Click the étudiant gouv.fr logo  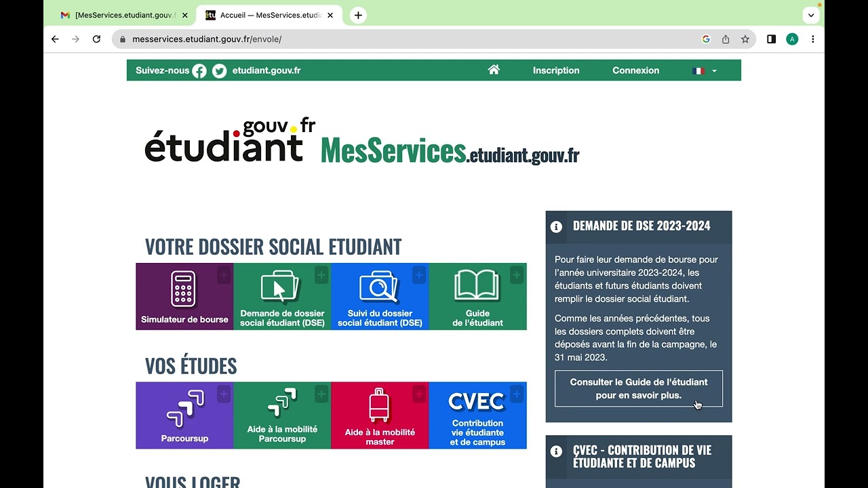tap(230, 140)
